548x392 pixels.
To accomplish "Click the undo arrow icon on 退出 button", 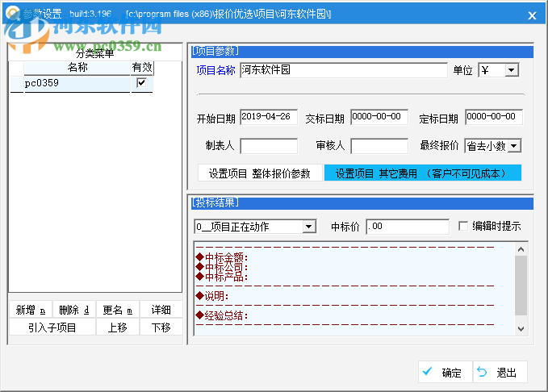I will pos(482,372).
